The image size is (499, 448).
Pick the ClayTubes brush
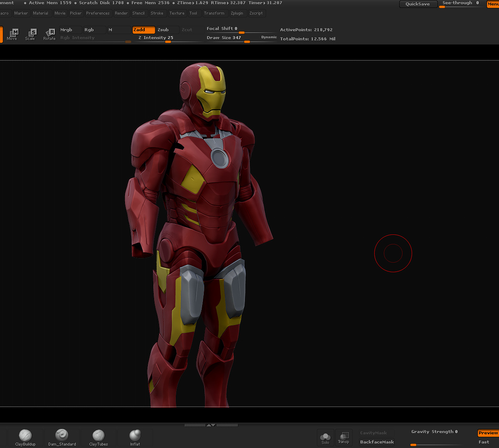tap(99, 438)
